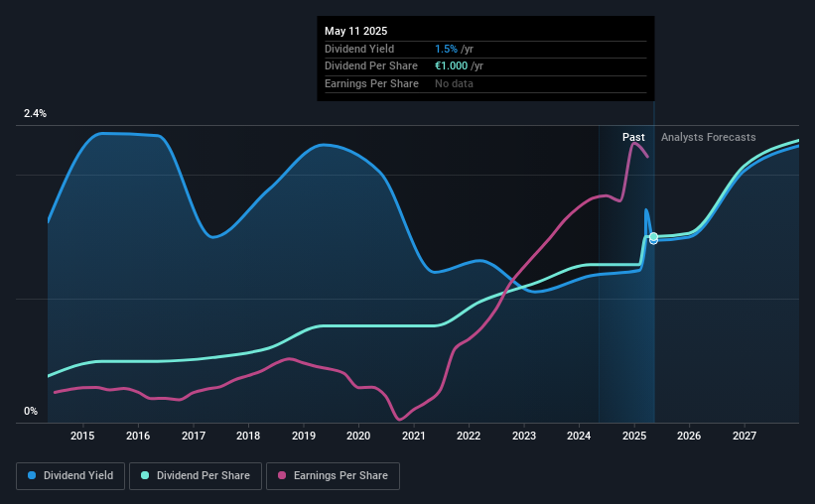This screenshot has width=815, height=504.
Task: Click the 2019 x-axis year label
Action: tap(304, 436)
